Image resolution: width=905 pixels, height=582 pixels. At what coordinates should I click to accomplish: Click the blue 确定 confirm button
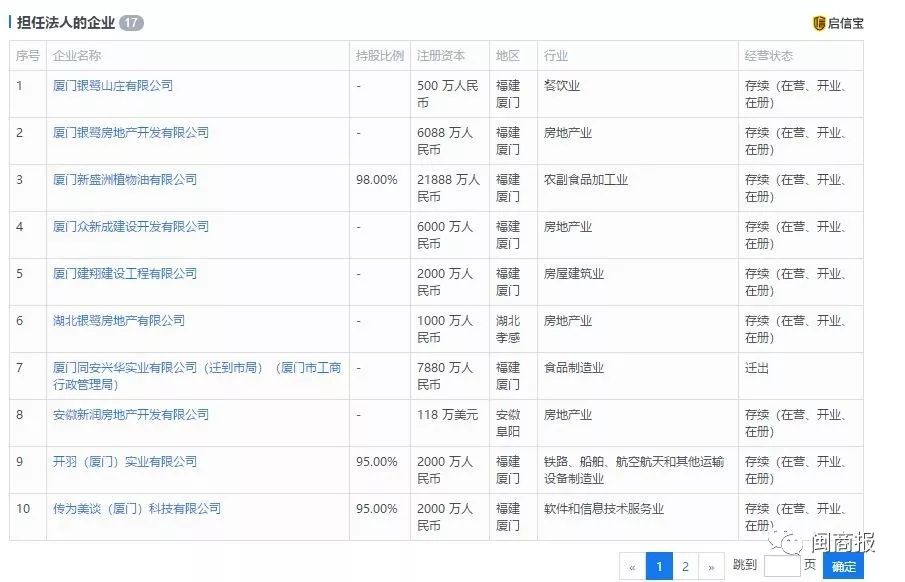click(x=842, y=565)
